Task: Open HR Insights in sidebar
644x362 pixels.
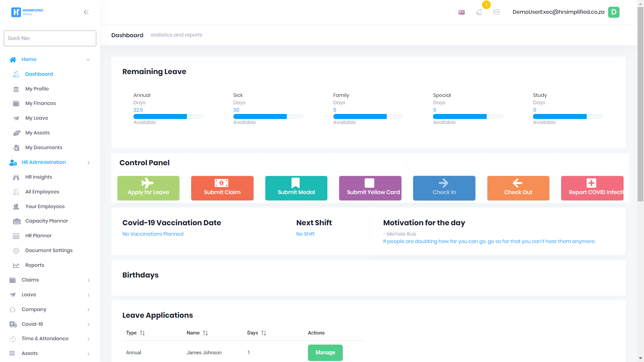Action: (39, 177)
